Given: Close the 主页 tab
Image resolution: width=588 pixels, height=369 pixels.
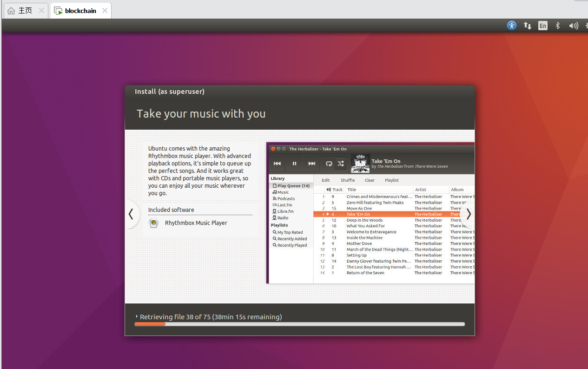Looking at the screenshot, I should point(41,10).
